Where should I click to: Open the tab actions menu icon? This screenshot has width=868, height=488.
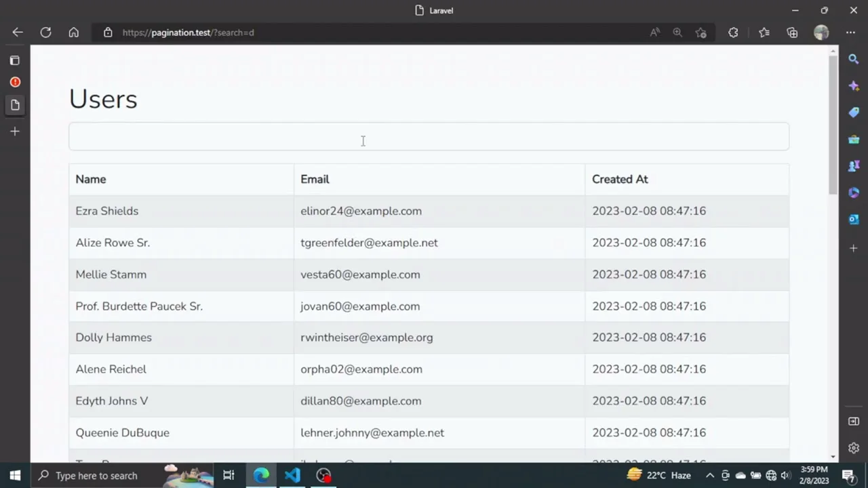tap(15, 60)
